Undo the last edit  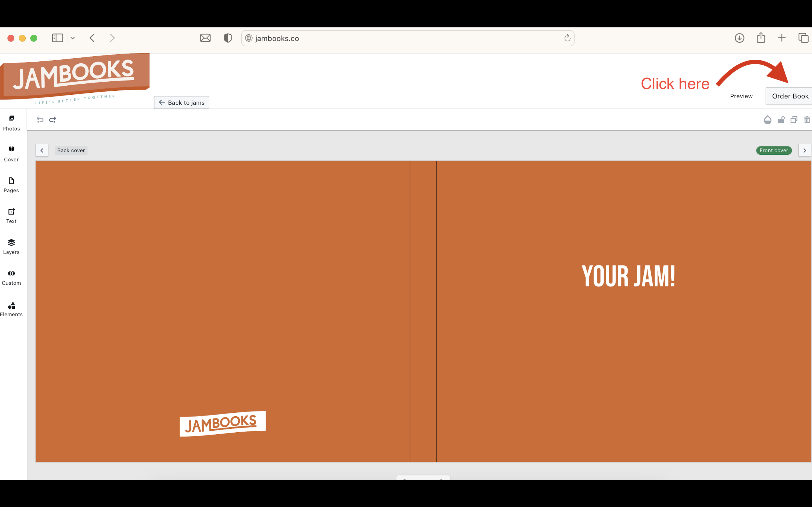(x=40, y=120)
